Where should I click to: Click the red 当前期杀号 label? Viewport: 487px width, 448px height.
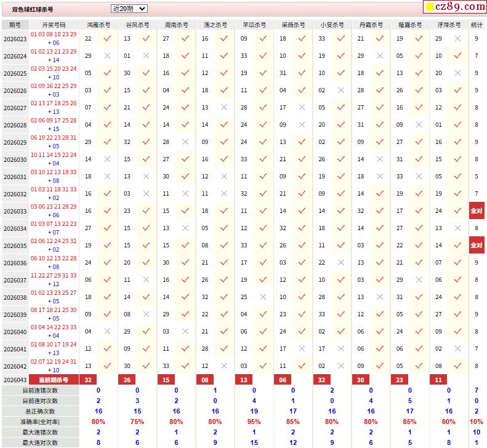(53, 380)
